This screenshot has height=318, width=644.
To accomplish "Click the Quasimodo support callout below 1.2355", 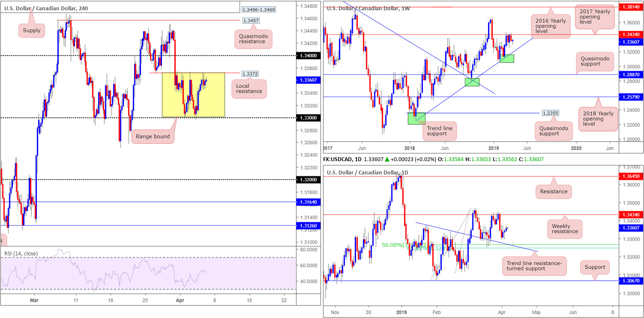I will click(554, 131).
